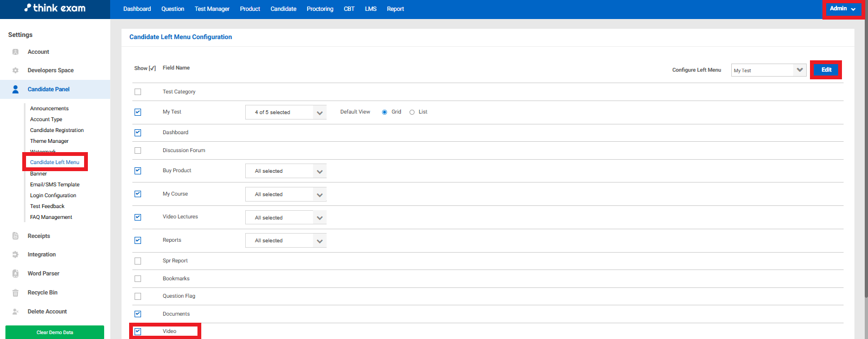Click the Receipts document icon

(x=15, y=236)
